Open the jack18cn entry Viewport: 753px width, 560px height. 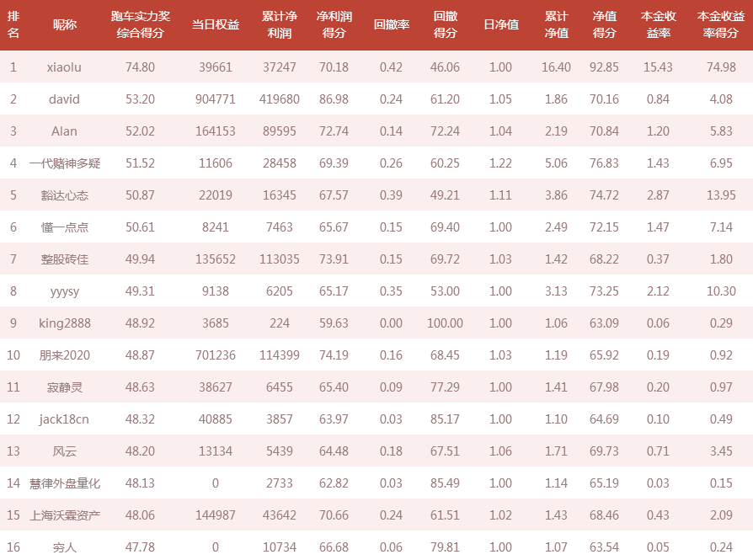tap(64, 419)
